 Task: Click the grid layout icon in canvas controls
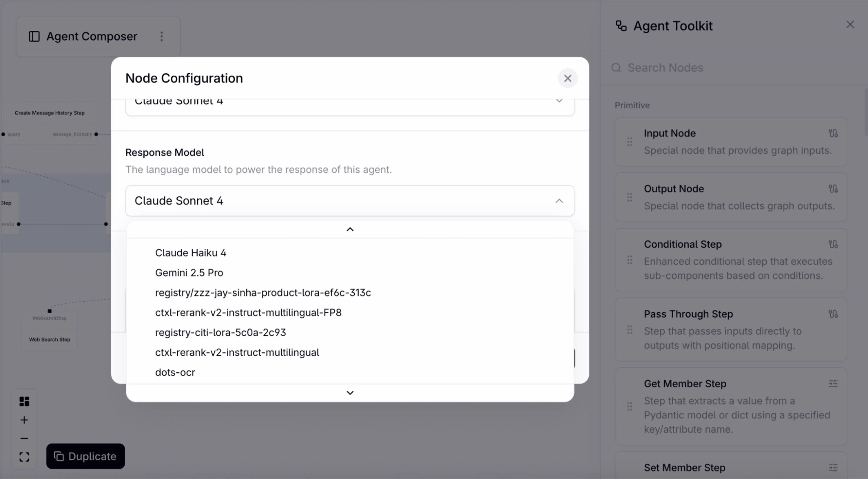(x=24, y=401)
